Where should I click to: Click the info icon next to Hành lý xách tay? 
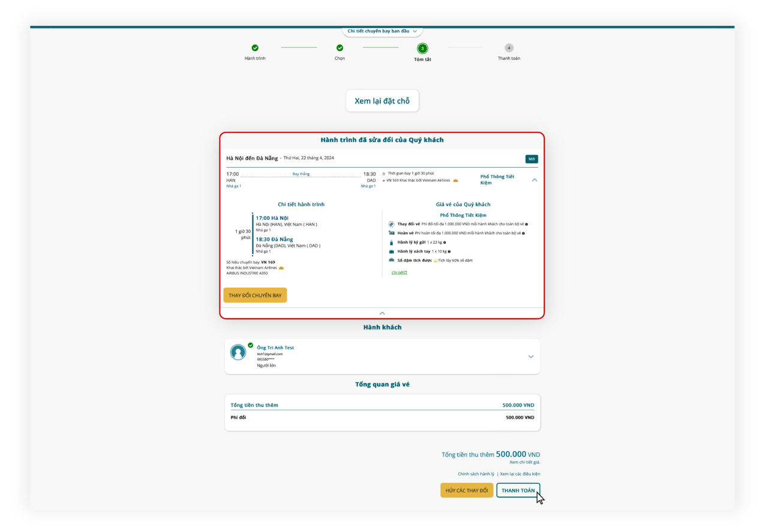(449, 251)
